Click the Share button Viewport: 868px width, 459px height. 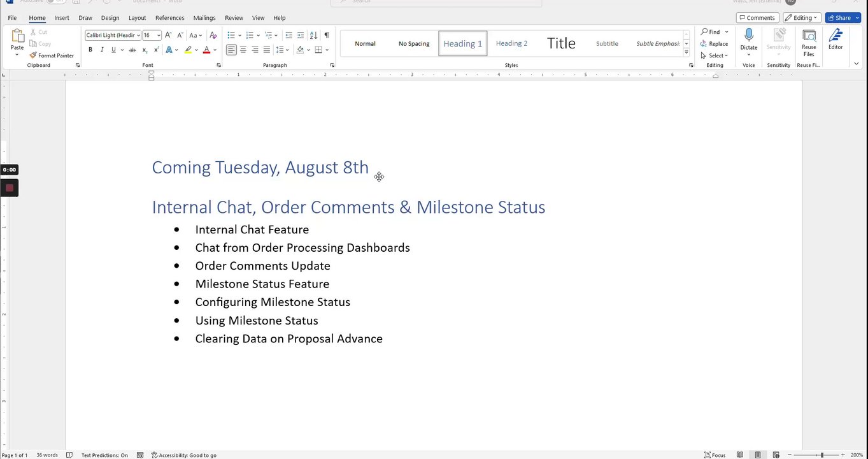point(843,18)
